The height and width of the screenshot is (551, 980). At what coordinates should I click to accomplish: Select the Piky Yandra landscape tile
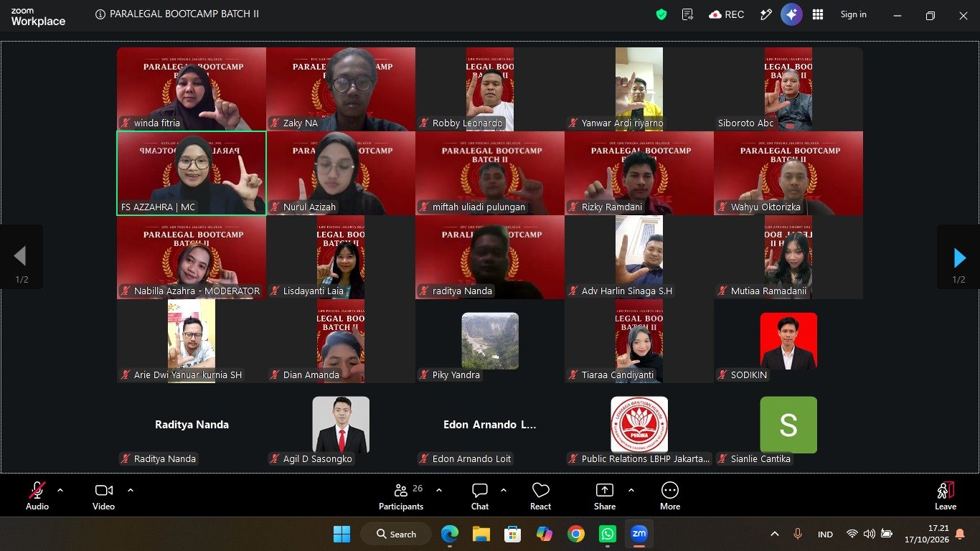(490, 341)
